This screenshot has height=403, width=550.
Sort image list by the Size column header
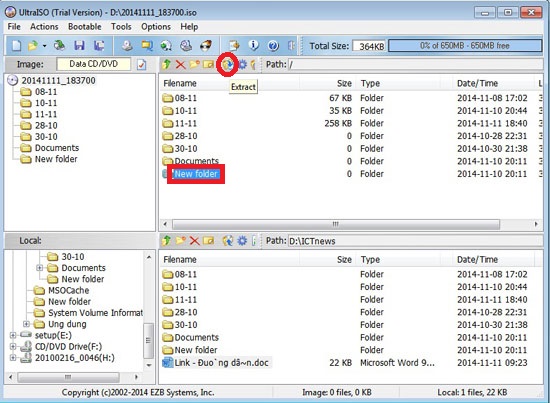[x=328, y=83]
